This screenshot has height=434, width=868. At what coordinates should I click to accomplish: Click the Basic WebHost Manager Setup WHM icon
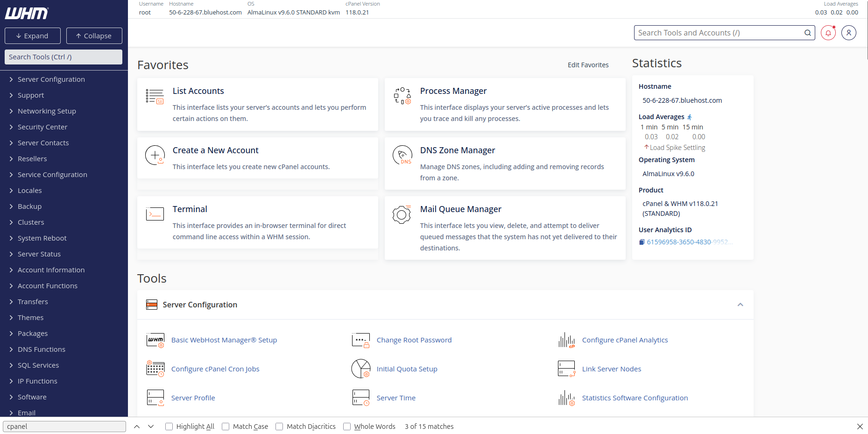(155, 340)
